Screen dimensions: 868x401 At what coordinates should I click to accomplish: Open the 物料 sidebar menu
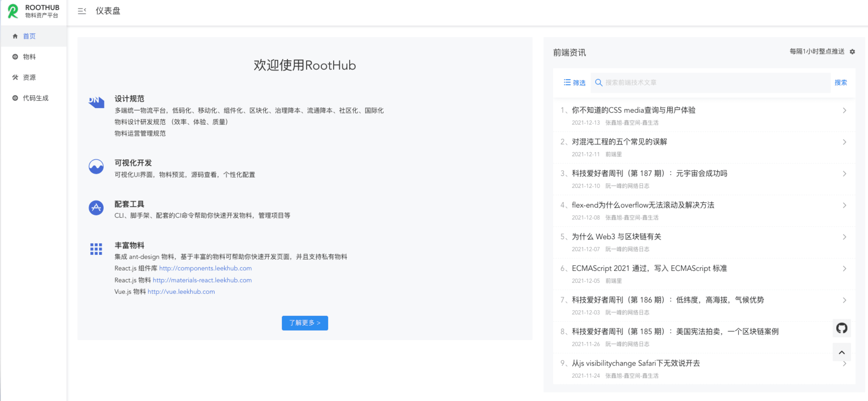[29, 57]
